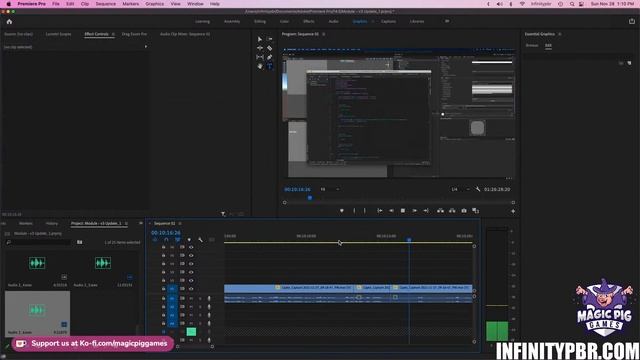The height and width of the screenshot is (360, 640).
Task: Toggle nest sequences insert mode in the timeline
Action: [155, 240]
